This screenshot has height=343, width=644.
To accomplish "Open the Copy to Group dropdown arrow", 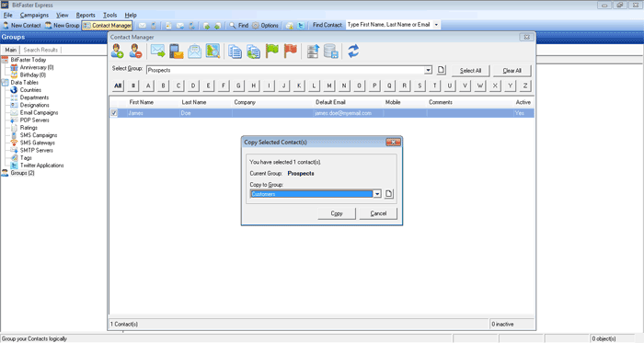I will (x=377, y=194).
